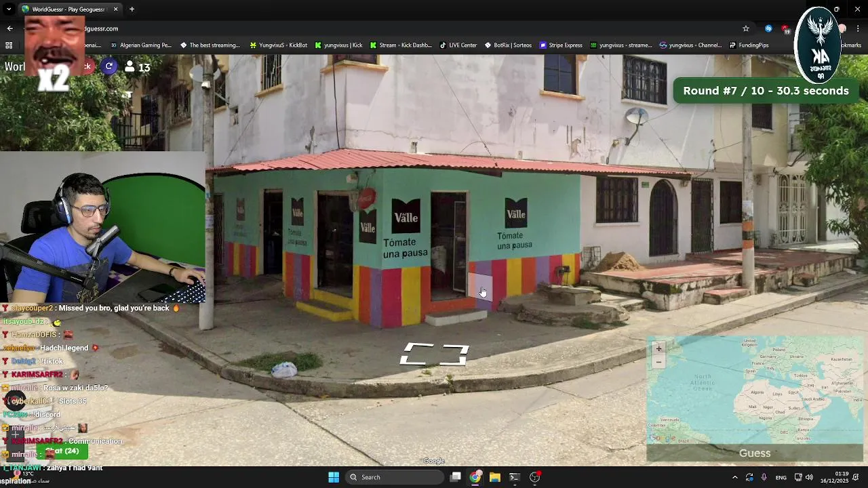Open the Chrome three-dot menu
The image size is (868, 488).
859,28
